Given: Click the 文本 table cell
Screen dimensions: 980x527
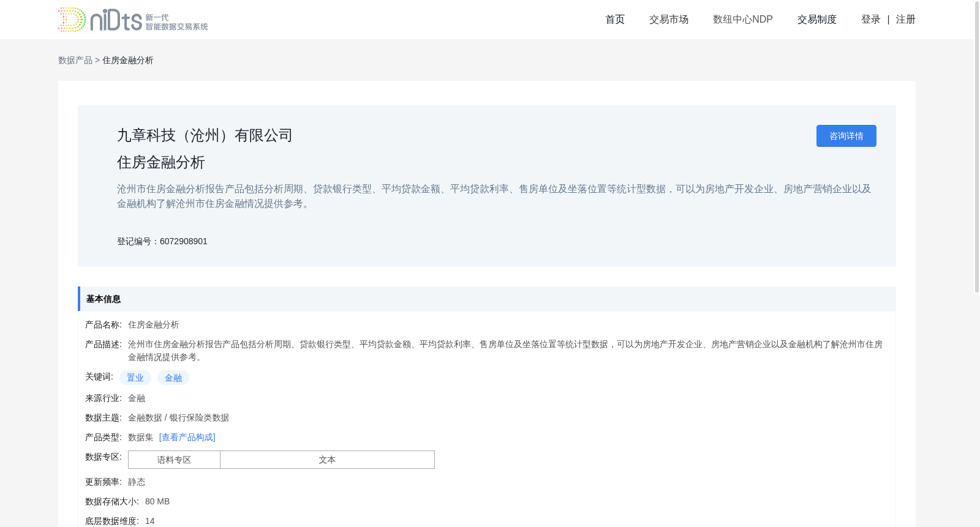Looking at the screenshot, I should pyautogui.click(x=327, y=460).
